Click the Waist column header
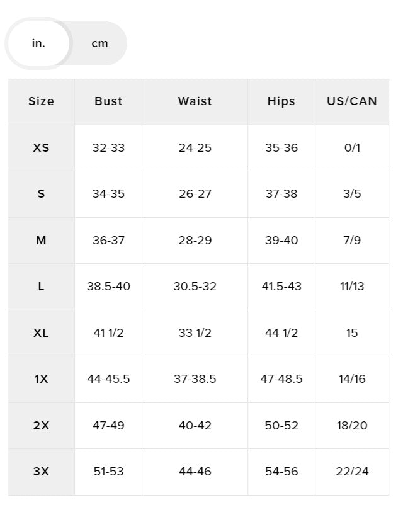Viewport: 420px width, 522px height. point(195,101)
